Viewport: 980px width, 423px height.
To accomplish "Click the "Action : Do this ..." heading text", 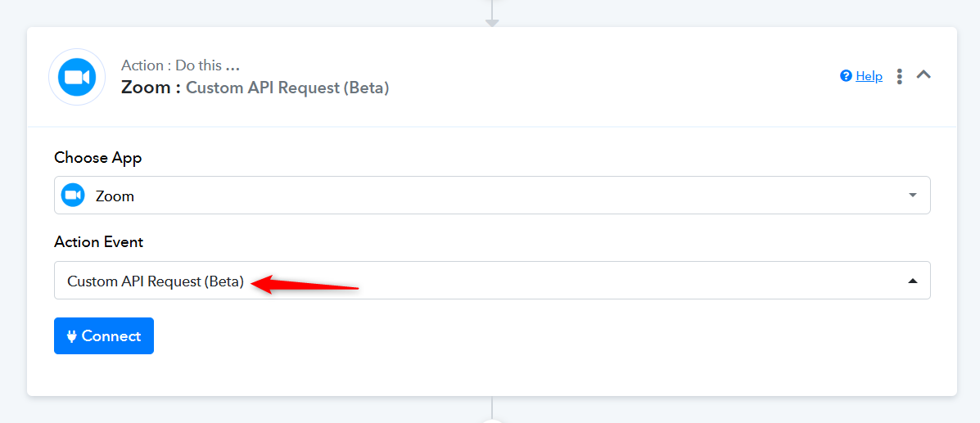I will (181, 65).
